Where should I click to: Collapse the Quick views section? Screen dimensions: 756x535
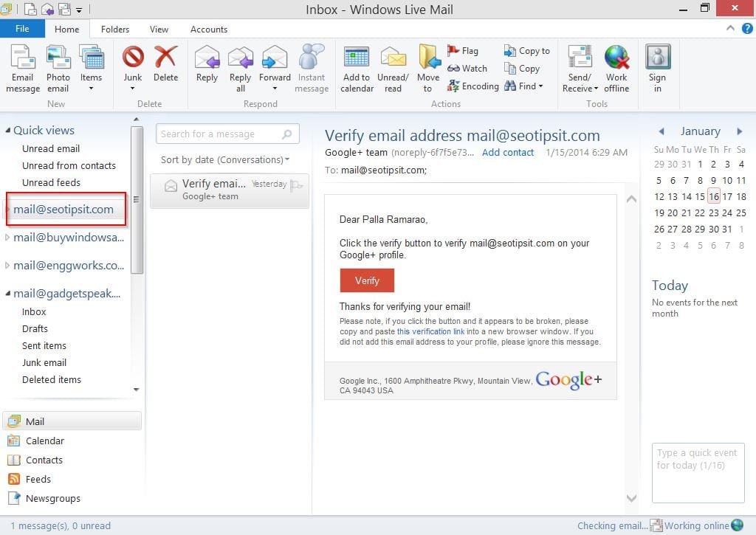[x=7, y=131]
